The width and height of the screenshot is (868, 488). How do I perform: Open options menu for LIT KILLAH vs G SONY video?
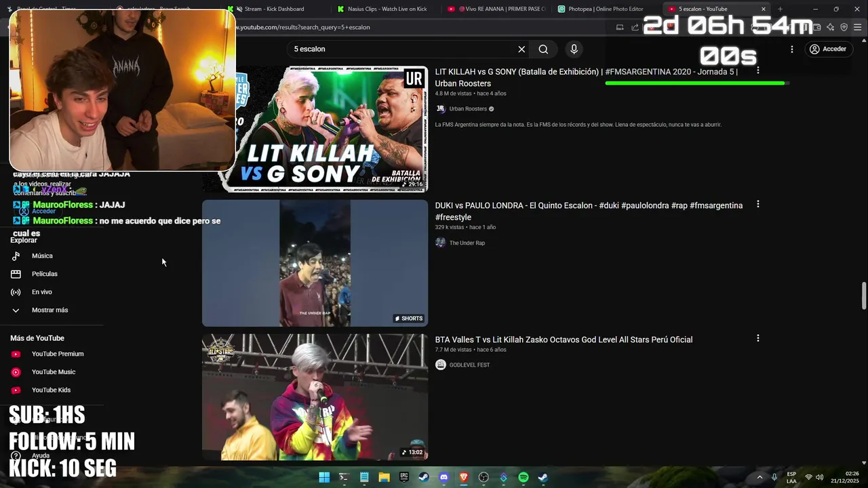(758, 70)
